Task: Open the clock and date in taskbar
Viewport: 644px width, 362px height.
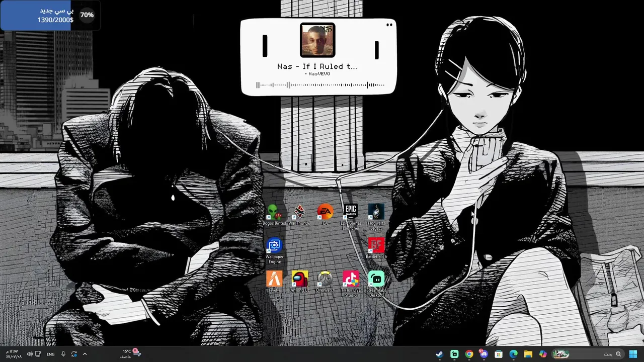Action: (13, 354)
